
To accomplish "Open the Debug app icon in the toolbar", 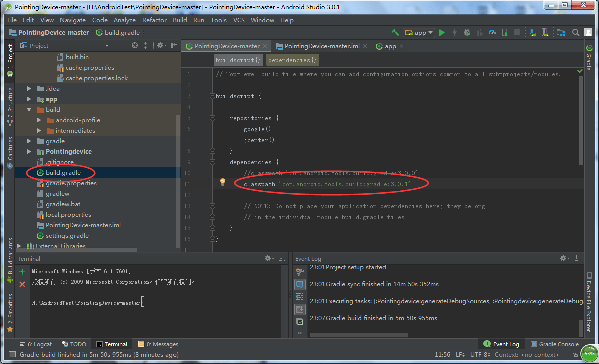I will click(x=467, y=32).
